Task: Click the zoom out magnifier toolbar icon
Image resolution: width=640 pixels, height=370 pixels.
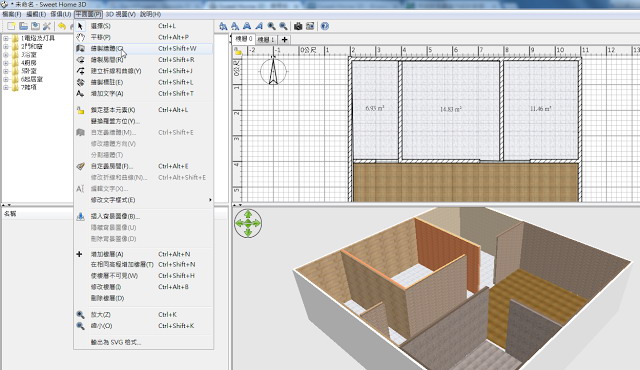Action: pyautogui.click(x=283, y=26)
